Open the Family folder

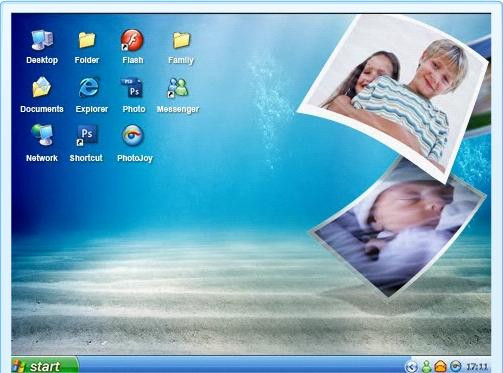(181, 40)
